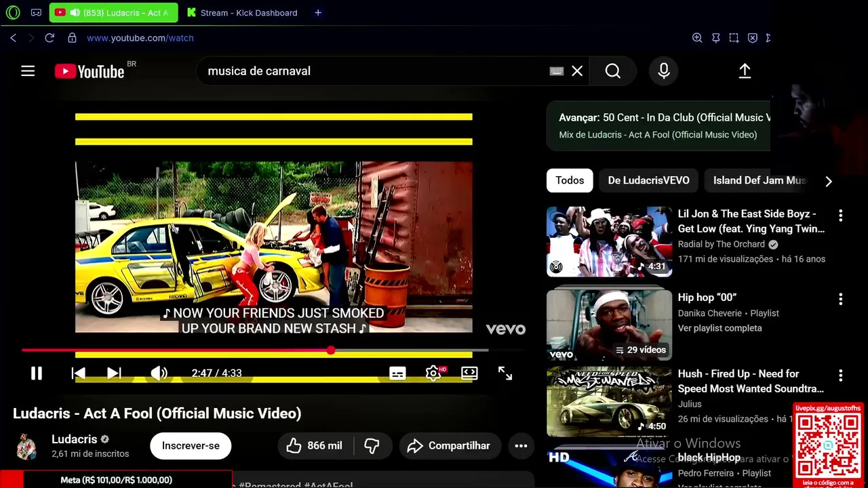Screen dimensions: 868x488
Task: Click the upload arrow icon in header
Action: [x=745, y=71]
